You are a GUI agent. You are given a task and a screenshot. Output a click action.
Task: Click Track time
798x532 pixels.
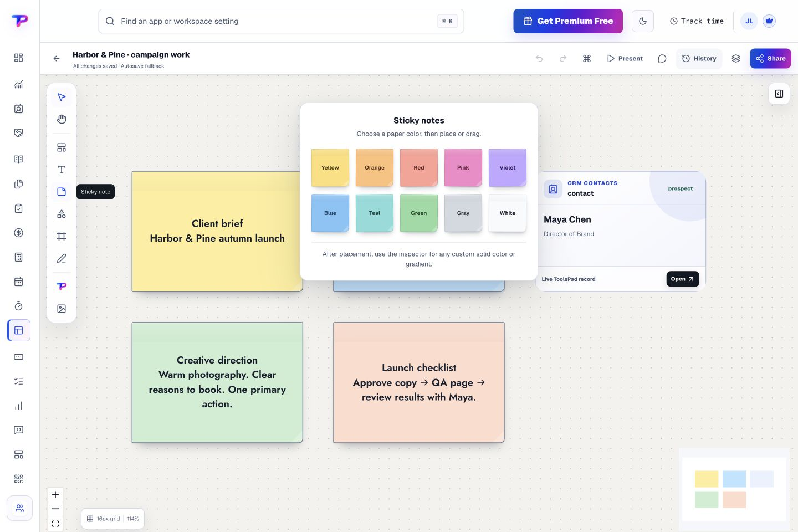[697, 21]
